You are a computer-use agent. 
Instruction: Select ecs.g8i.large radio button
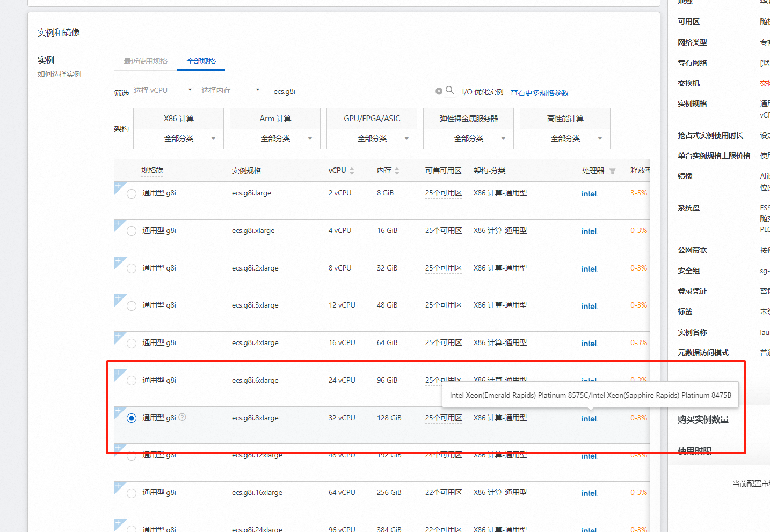pyautogui.click(x=132, y=194)
